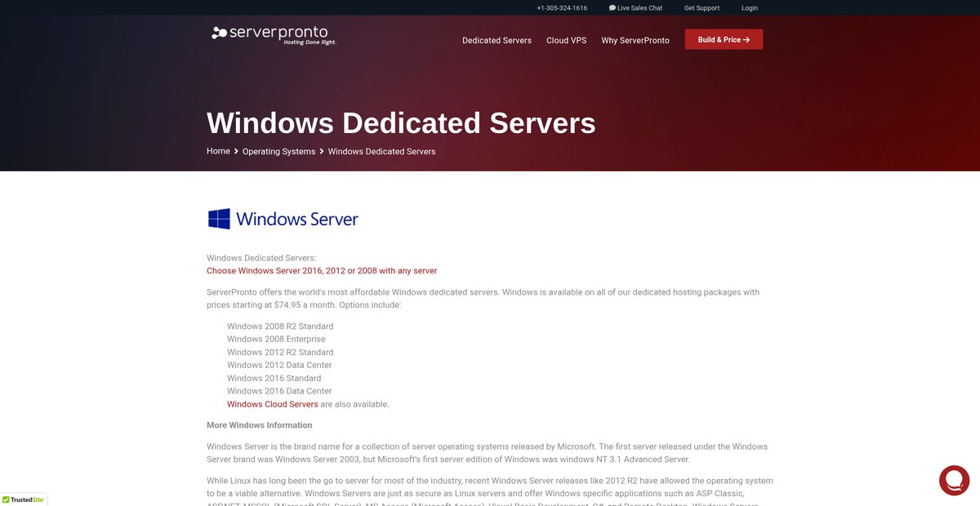Click the Live Sales Chat link
This screenshot has height=506, width=980.
(635, 8)
